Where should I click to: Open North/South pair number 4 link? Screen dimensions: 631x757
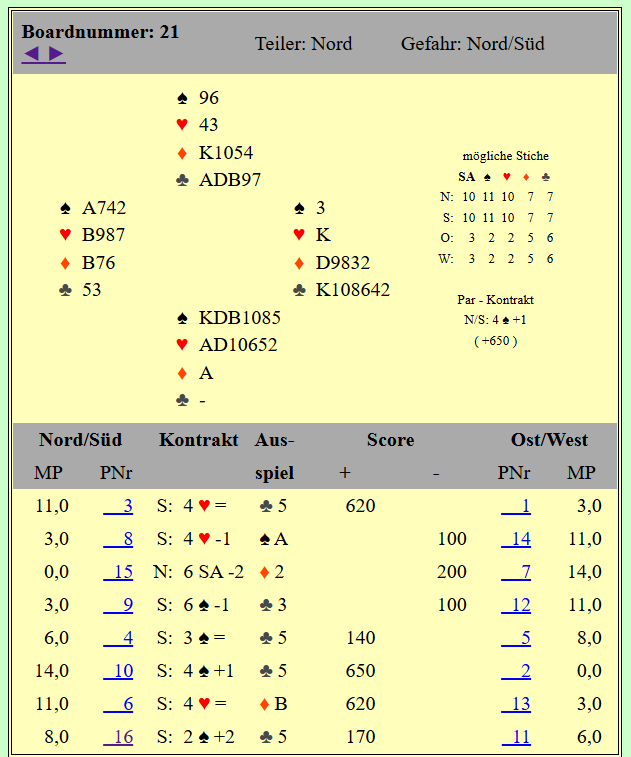119,638
